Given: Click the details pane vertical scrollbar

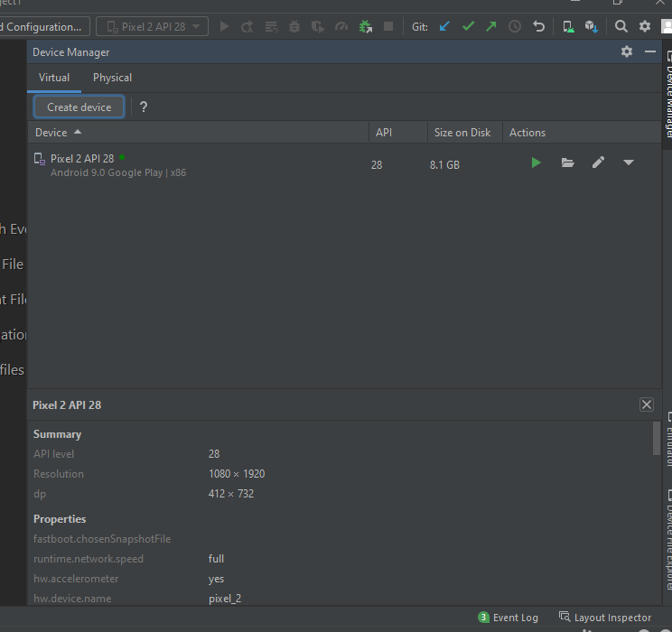Looking at the screenshot, I should (x=656, y=439).
